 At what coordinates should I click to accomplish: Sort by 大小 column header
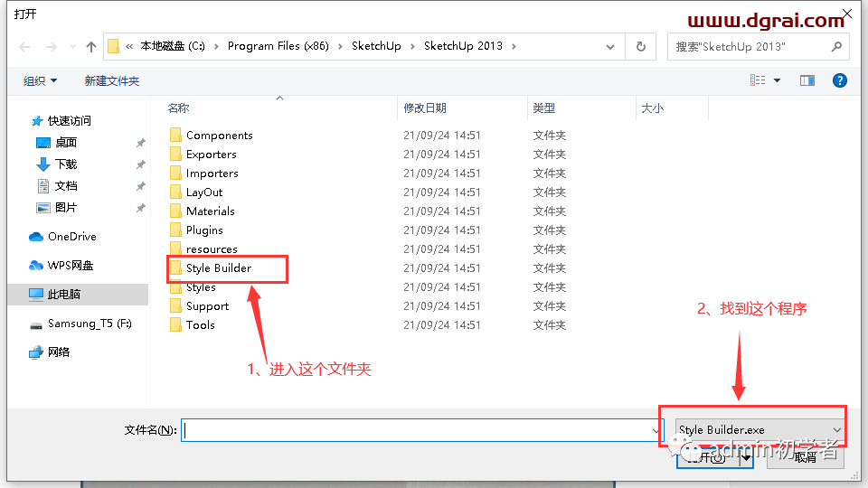click(x=652, y=108)
